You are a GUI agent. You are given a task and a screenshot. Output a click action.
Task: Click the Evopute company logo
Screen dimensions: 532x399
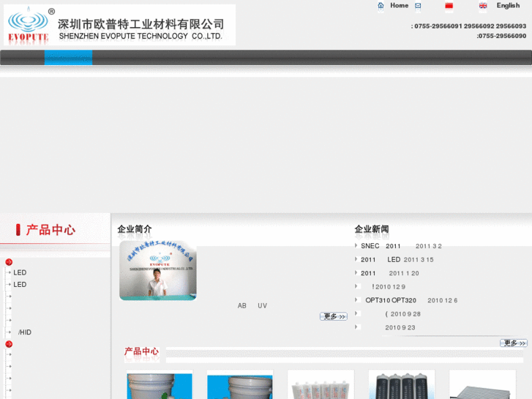point(28,26)
